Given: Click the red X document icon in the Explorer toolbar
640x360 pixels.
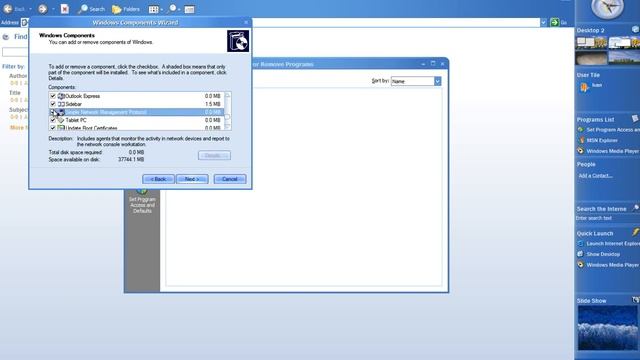Looking at the screenshot, I should click(64, 9).
